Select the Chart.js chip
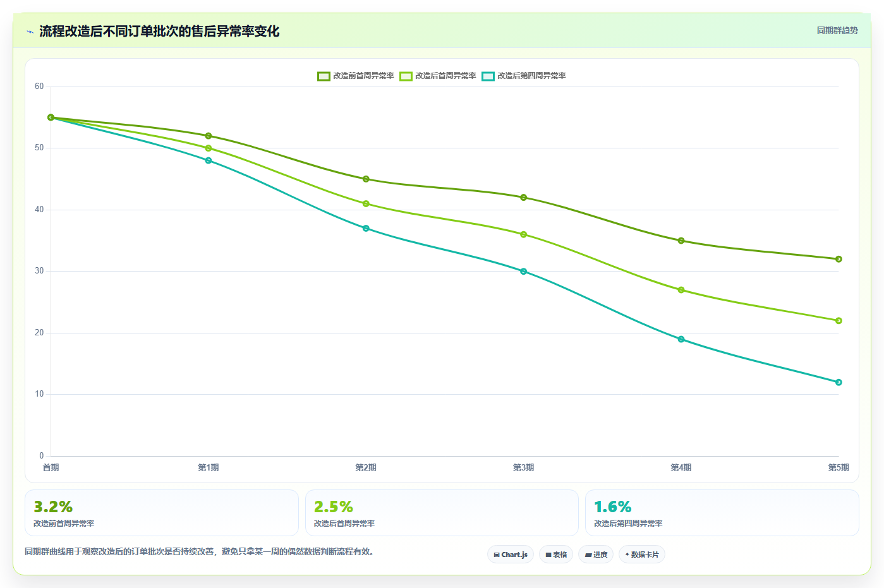 point(511,555)
